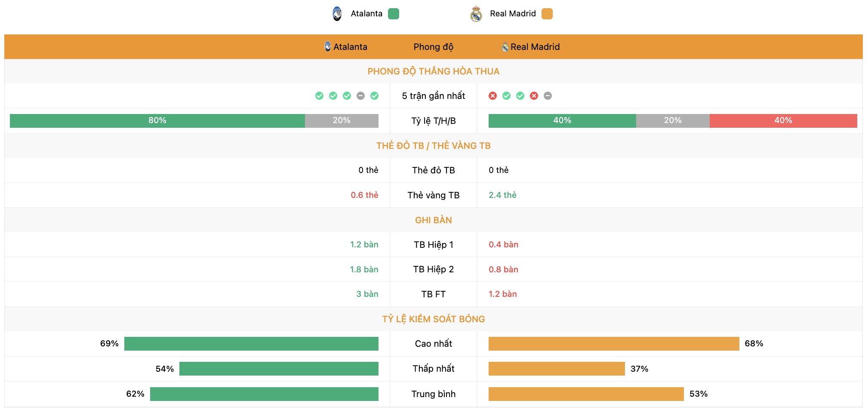Click the orange Real Madrid legend swatch
The height and width of the screenshot is (413, 868).
(x=547, y=14)
